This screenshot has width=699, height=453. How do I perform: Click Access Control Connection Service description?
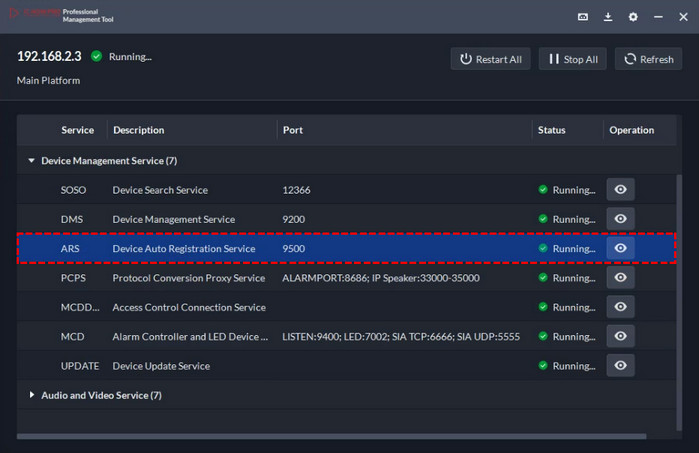tap(189, 308)
